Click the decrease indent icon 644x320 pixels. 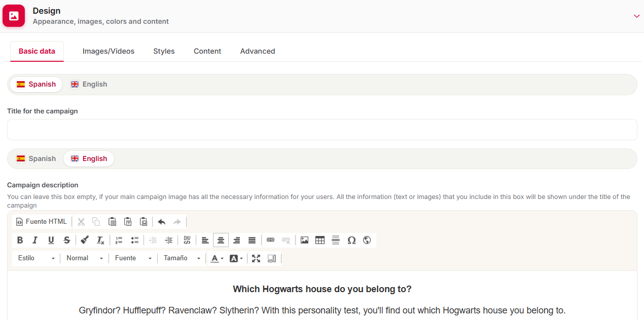pos(153,240)
